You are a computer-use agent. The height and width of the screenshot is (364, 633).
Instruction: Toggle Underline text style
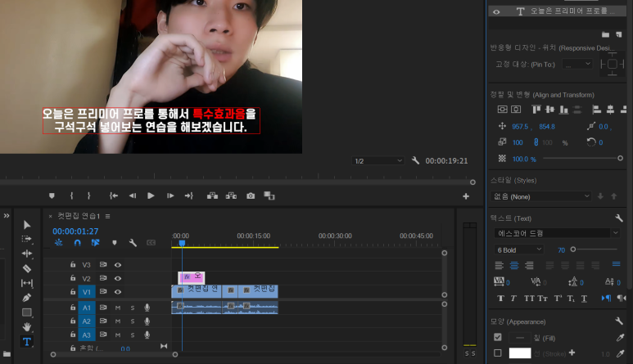(584, 299)
